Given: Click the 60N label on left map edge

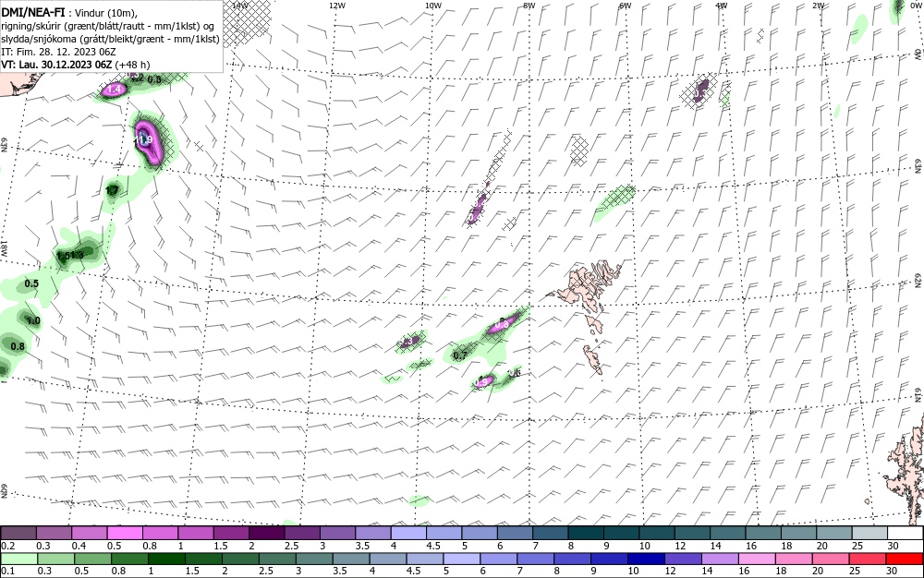Looking at the screenshot, I should click(x=4, y=491).
